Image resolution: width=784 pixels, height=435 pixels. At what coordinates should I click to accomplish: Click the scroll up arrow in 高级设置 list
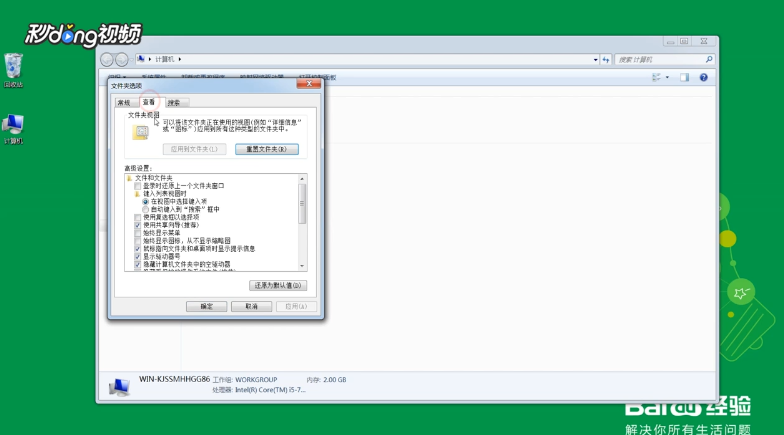[x=302, y=178]
